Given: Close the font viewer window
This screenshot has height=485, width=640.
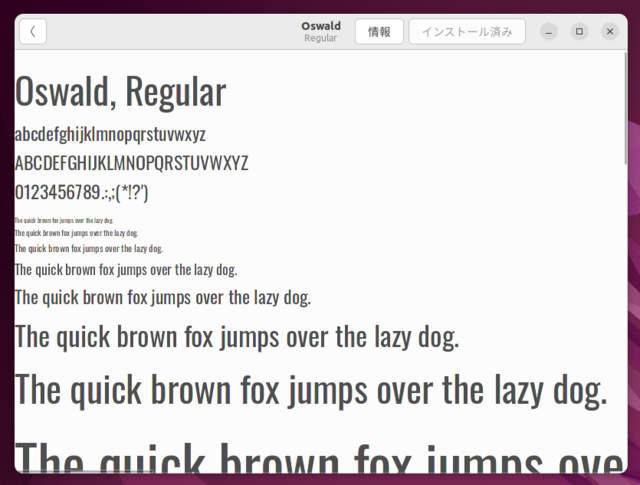Looking at the screenshot, I should [x=610, y=32].
